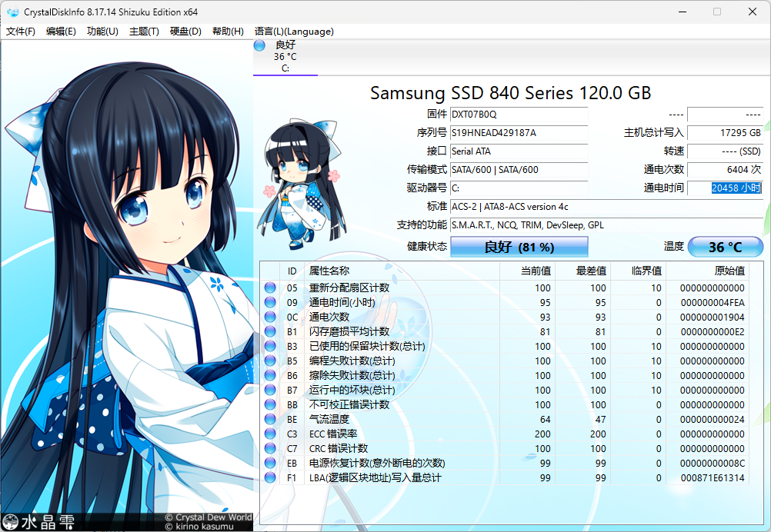The width and height of the screenshot is (771, 532).
Task: Click the 良好 (81 %) health status button
Action: 519,247
